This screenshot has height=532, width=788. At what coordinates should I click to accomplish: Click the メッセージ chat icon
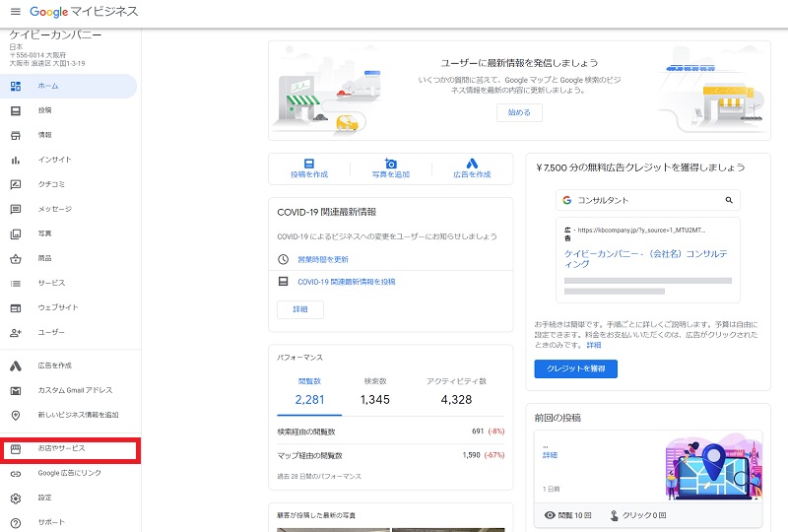(x=16, y=209)
